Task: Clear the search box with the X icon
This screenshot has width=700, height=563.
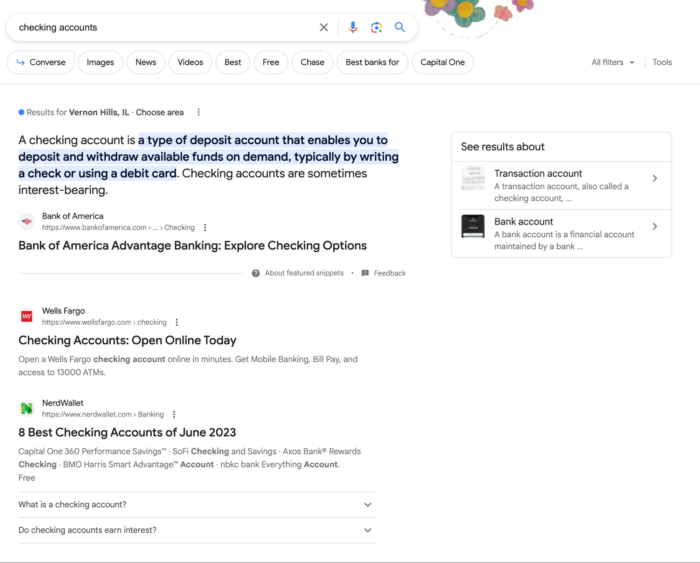Action: coord(324,28)
